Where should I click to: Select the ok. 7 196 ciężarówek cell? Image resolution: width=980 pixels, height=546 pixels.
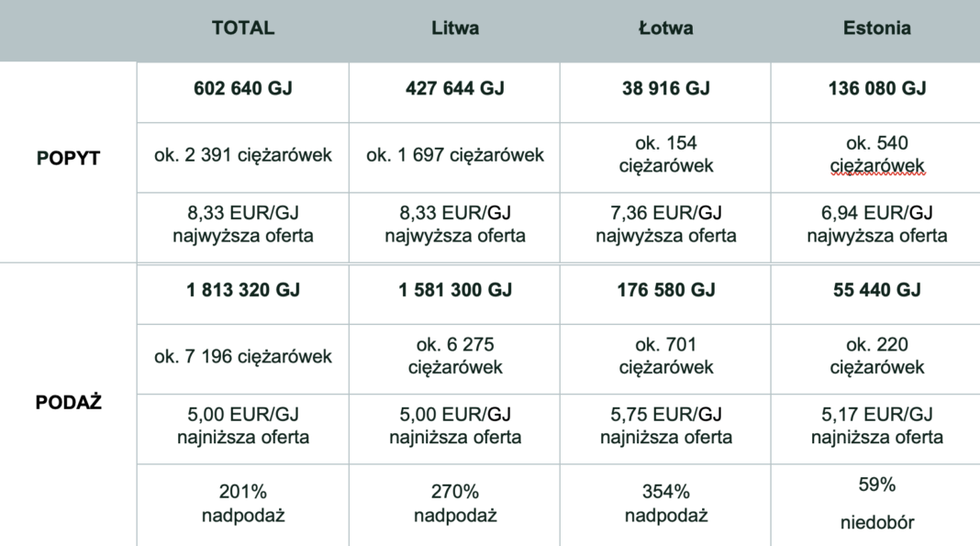[242, 359]
